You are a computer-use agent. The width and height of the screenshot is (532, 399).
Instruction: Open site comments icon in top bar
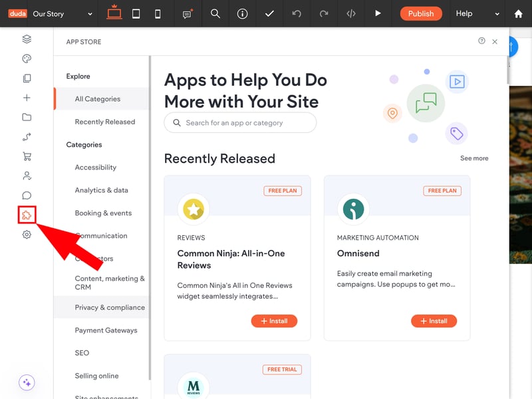pyautogui.click(x=188, y=14)
